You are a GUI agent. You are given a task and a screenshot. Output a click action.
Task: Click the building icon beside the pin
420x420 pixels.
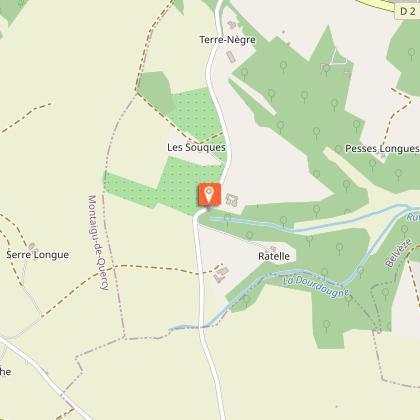pos(231,199)
